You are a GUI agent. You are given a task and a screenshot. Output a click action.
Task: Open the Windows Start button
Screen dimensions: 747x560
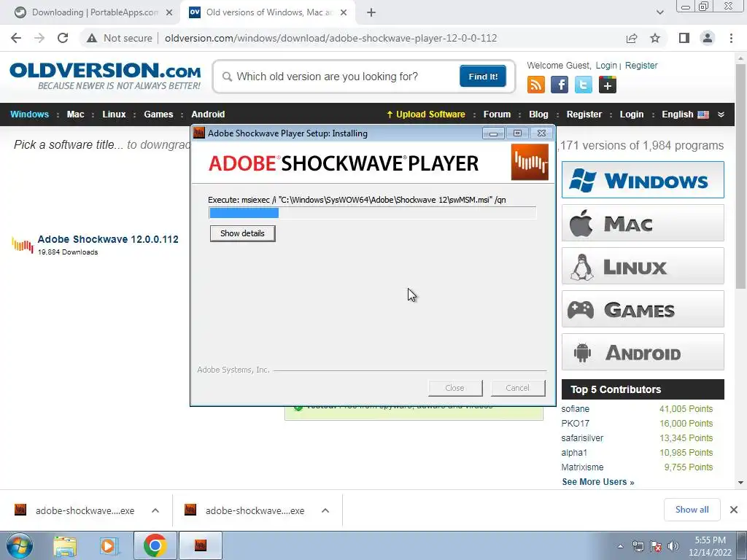pyautogui.click(x=20, y=545)
